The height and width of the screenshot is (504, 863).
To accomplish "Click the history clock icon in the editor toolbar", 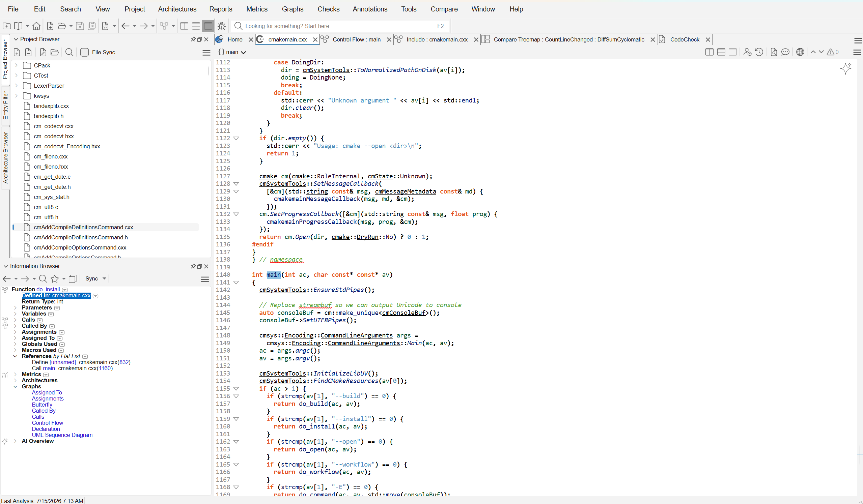I will [759, 52].
